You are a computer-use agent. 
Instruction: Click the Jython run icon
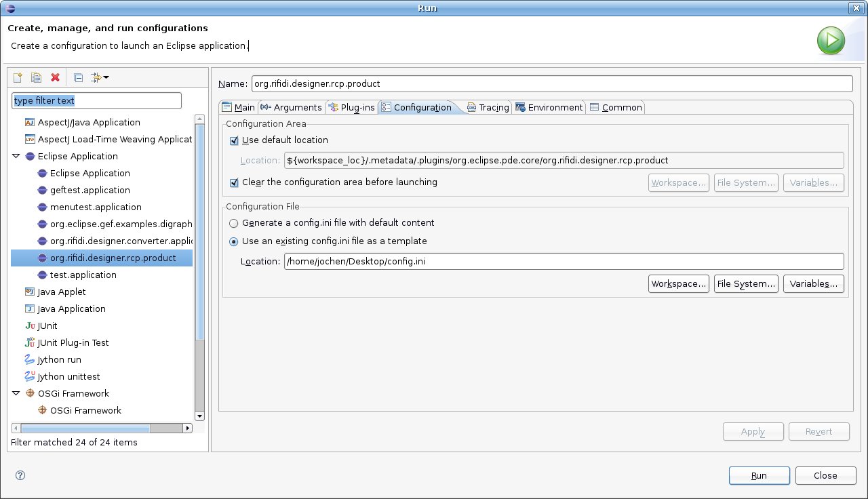(29, 360)
